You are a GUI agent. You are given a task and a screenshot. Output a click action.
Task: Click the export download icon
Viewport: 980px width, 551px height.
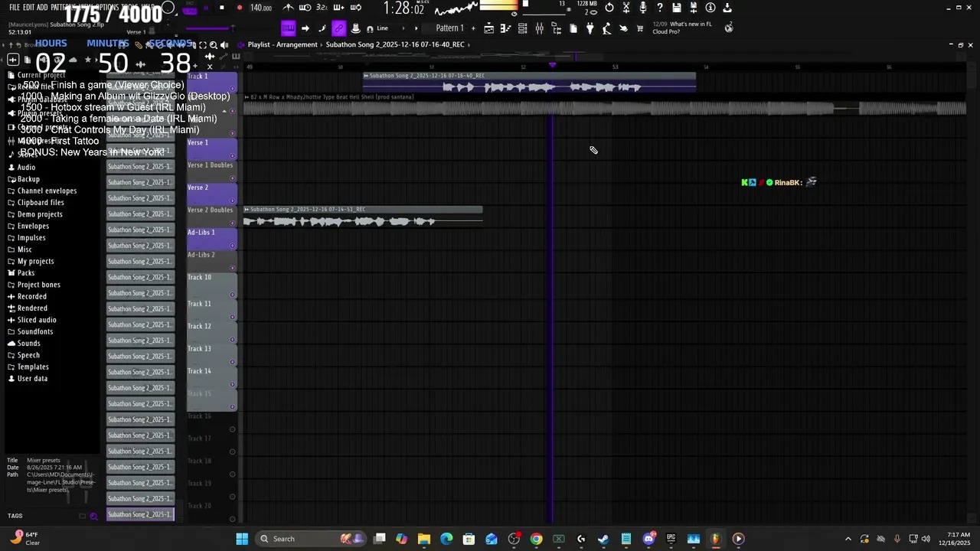pyautogui.click(x=727, y=8)
